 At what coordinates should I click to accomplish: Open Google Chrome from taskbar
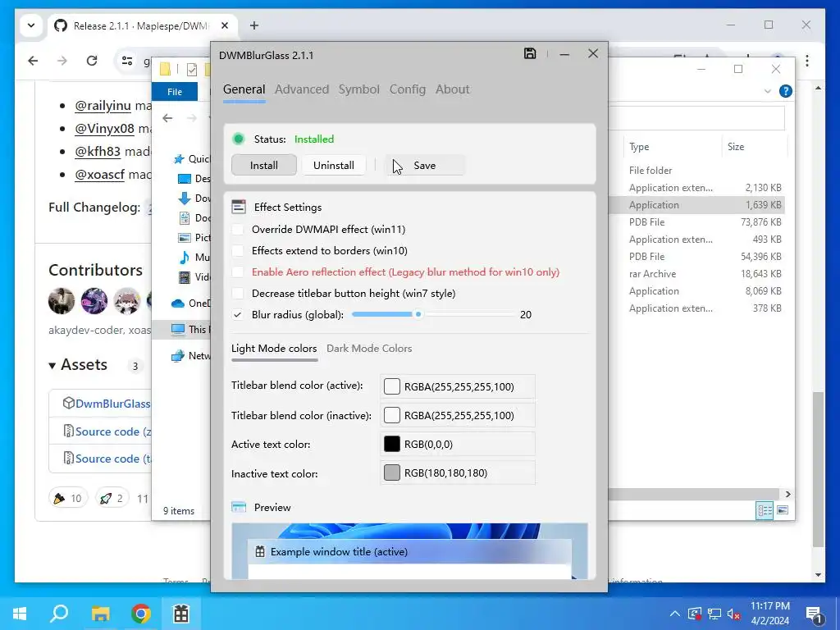pos(140,614)
